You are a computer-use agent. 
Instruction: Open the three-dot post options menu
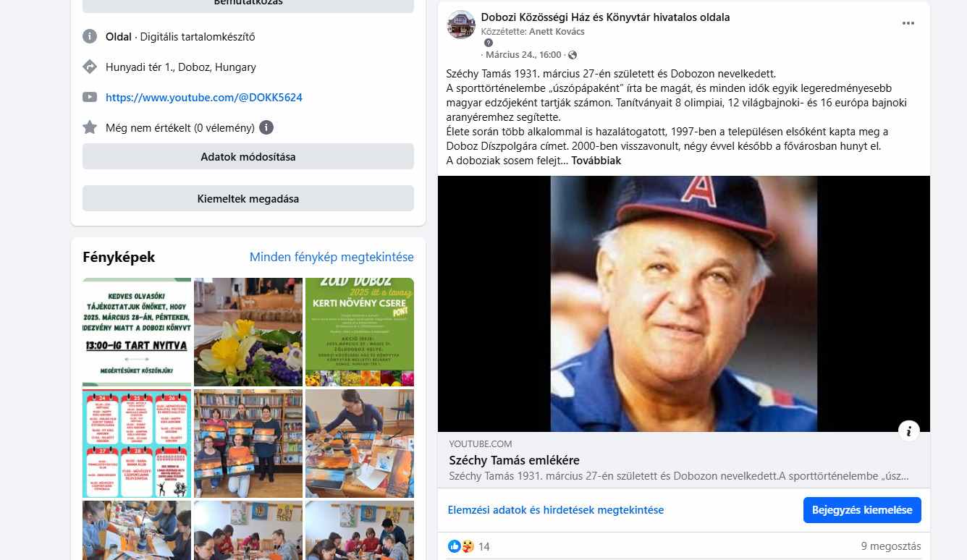tap(908, 24)
